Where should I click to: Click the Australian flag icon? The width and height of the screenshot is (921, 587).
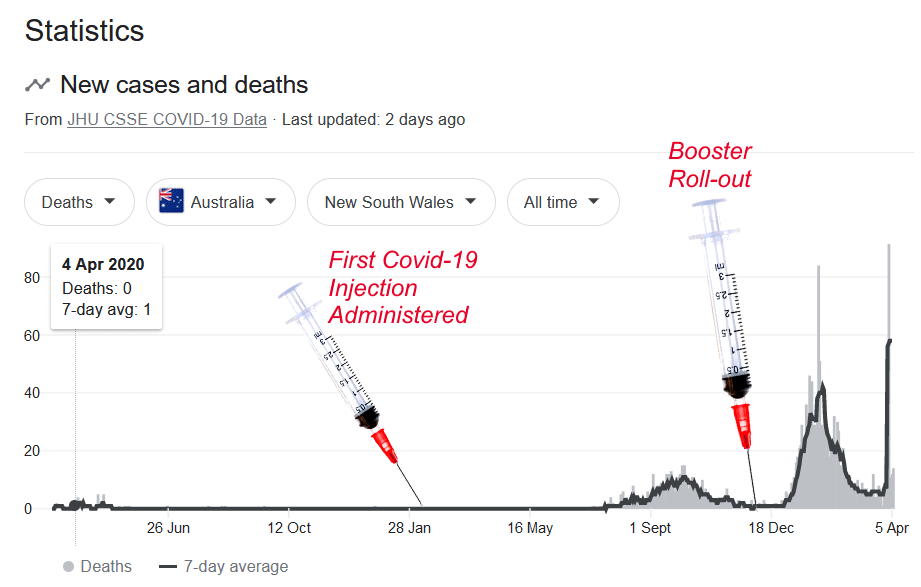point(172,201)
